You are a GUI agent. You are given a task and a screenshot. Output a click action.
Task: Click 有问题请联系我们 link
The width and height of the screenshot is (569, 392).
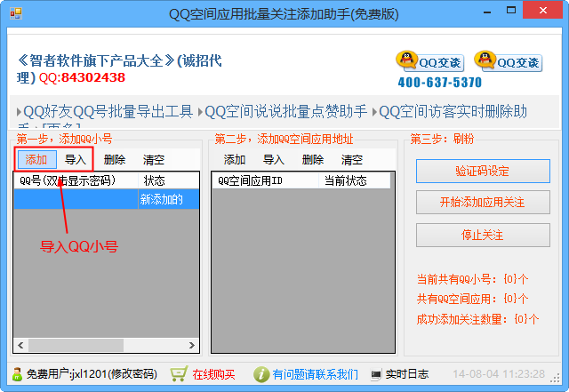click(315, 374)
